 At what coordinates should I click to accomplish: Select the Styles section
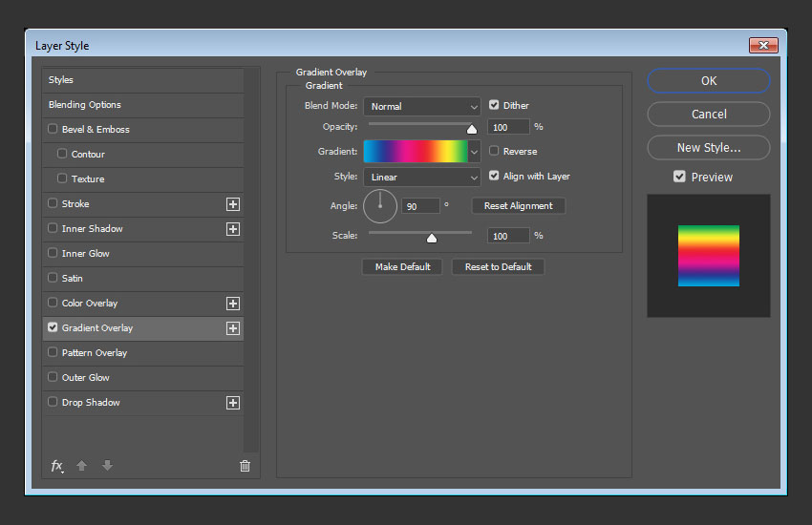point(143,80)
